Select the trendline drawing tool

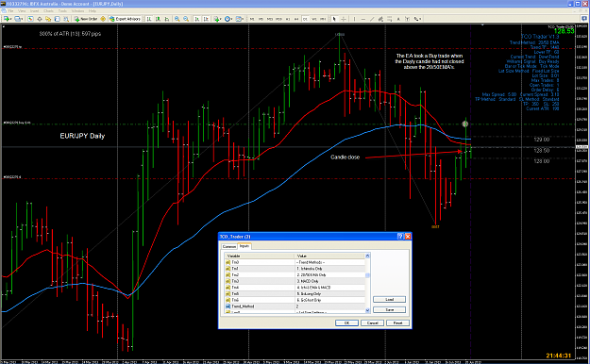[372, 19]
